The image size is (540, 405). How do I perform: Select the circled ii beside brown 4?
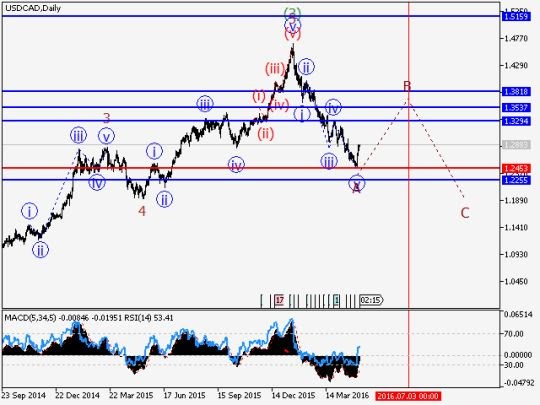click(x=165, y=199)
